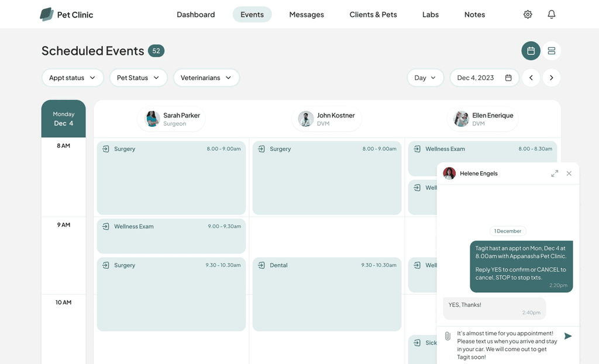The image size is (599, 364).
Task: Go to the next day
Action: 551,78
